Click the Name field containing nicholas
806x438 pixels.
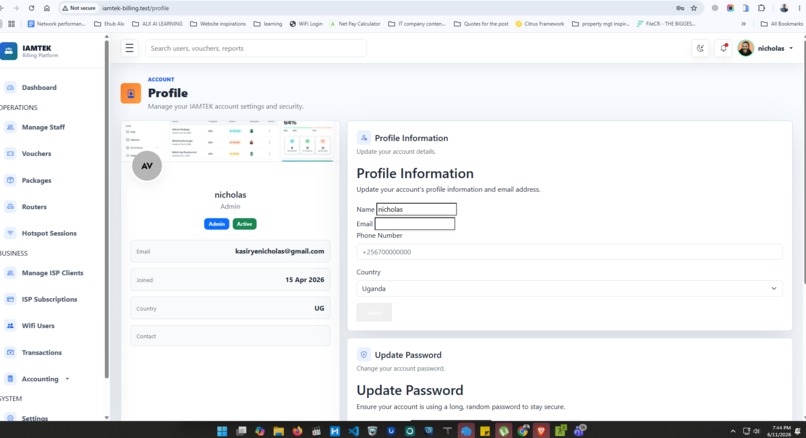[416, 209]
